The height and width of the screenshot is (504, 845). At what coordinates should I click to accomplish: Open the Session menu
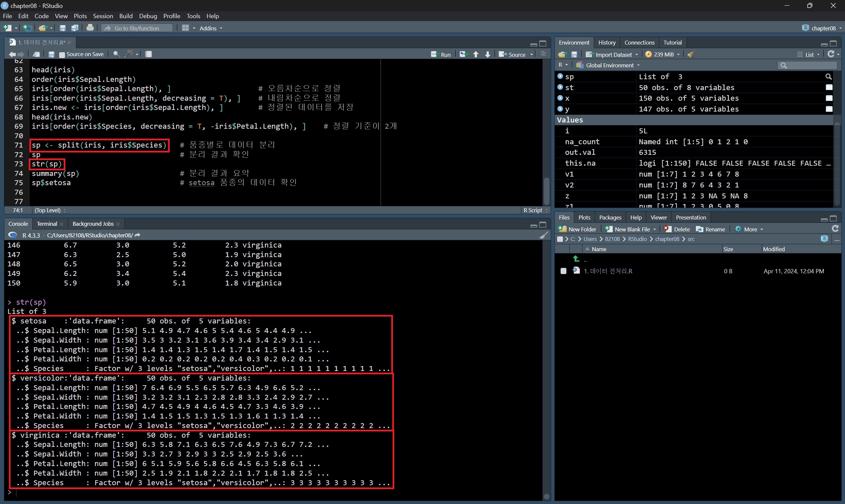[x=103, y=16]
